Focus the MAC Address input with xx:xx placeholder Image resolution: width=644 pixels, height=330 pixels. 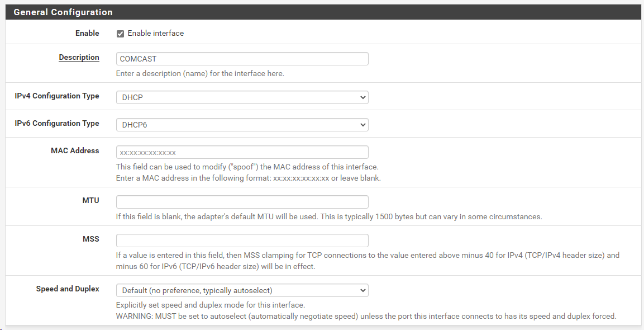pyautogui.click(x=242, y=152)
